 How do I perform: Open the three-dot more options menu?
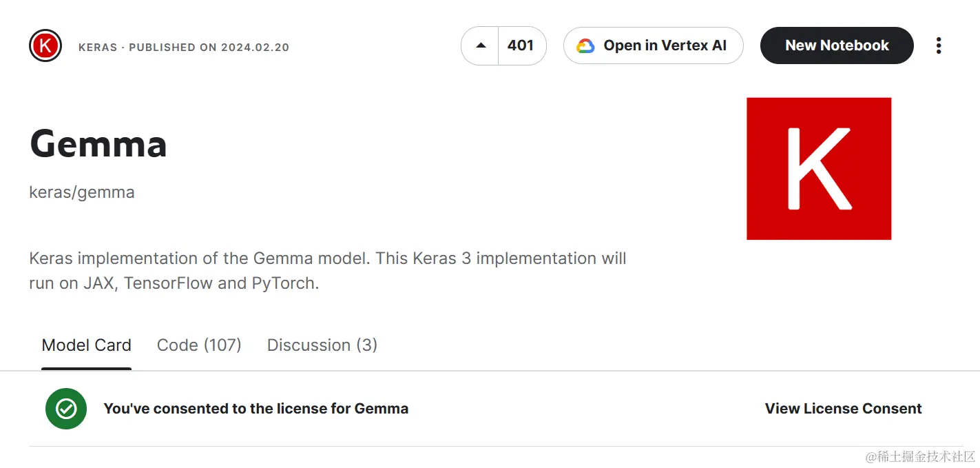pos(938,46)
